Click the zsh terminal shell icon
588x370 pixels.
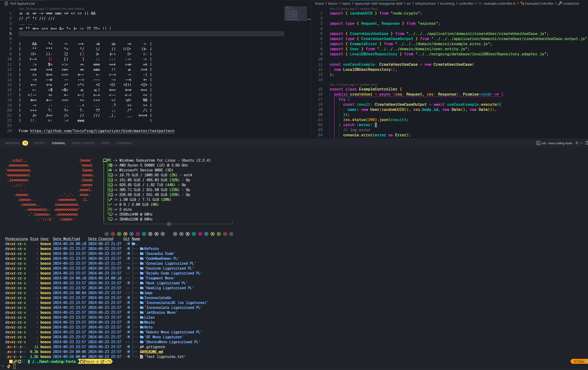[538, 143]
